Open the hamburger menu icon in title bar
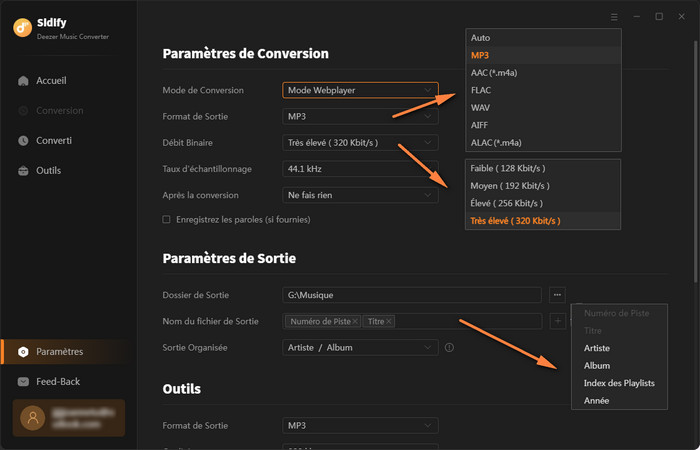The image size is (700, 450). pos(613,17)
